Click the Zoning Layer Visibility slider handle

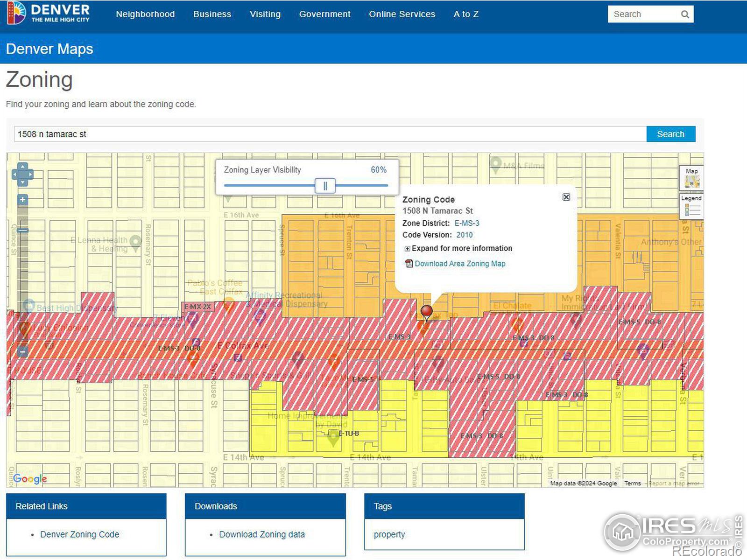325,186
